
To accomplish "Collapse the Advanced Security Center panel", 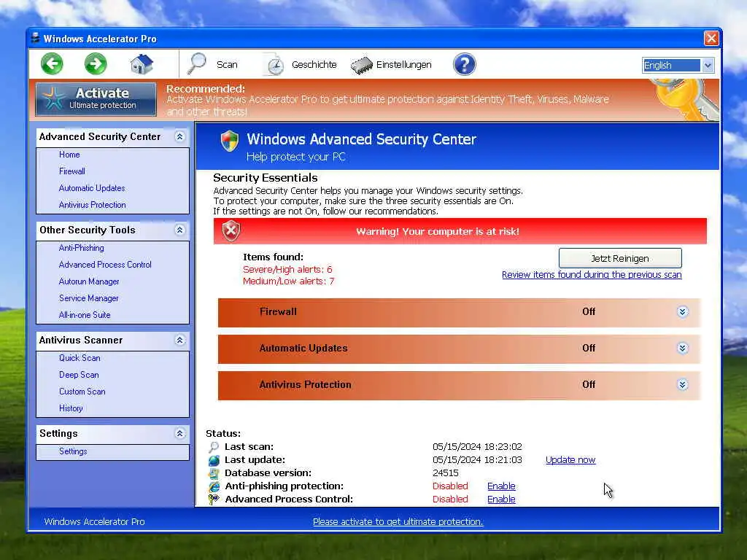I will pos(179,136).
